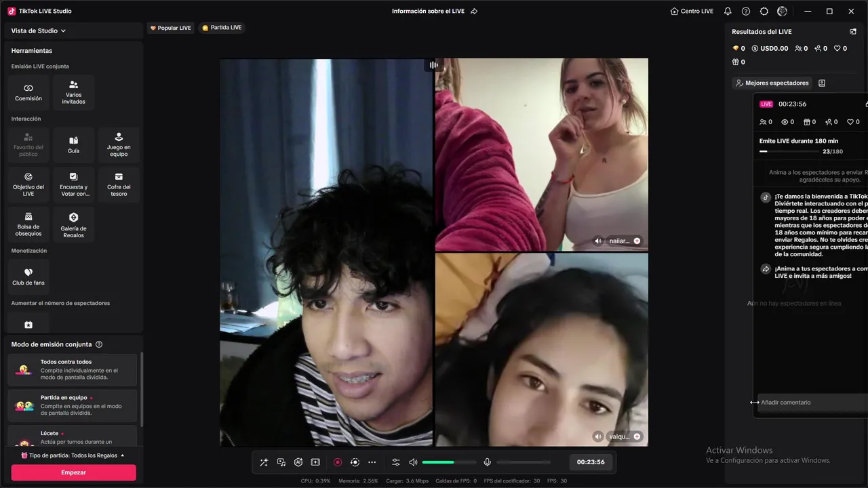The width and height of the screenshot is (868, 488).
Task: Open Juego en equipo tool
Action: coord(119,144)
